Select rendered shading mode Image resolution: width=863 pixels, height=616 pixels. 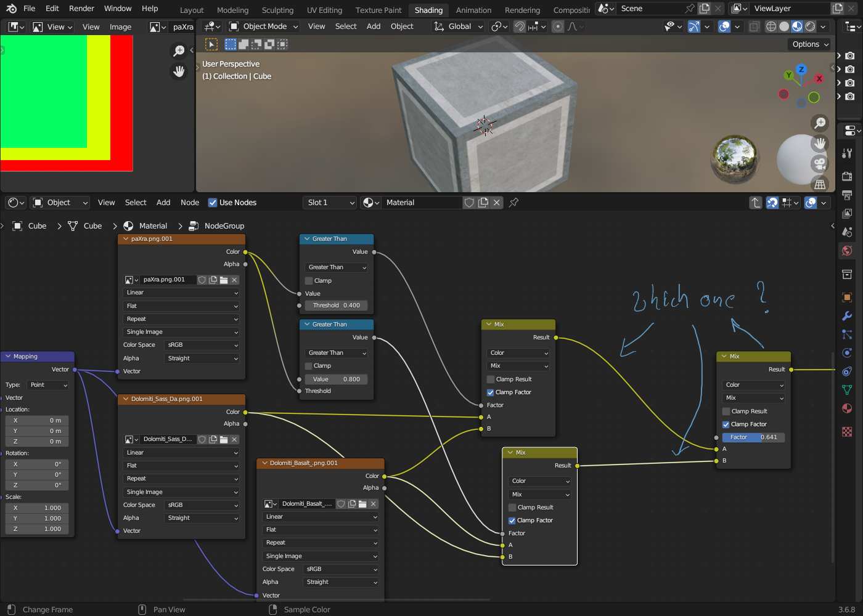[810, 26]
